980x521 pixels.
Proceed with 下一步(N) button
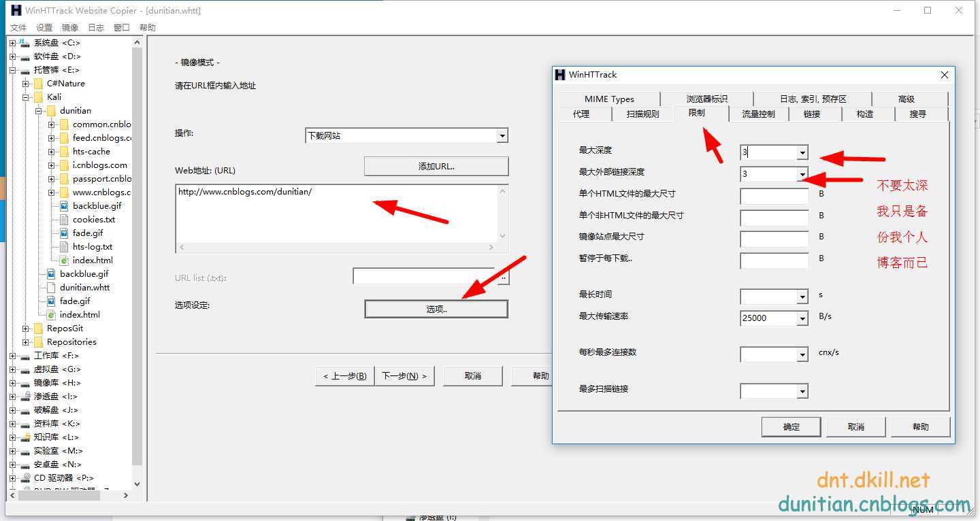click(404, 376)
